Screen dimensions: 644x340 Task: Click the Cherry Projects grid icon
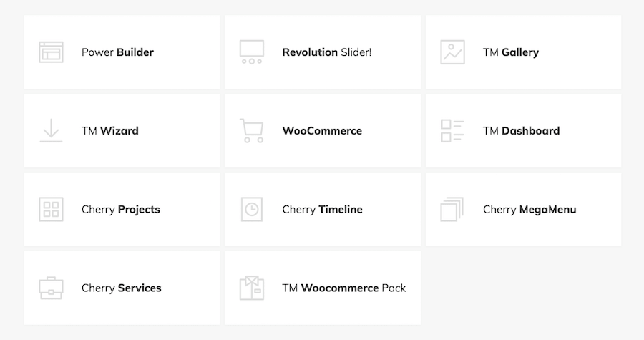point(51,210)
